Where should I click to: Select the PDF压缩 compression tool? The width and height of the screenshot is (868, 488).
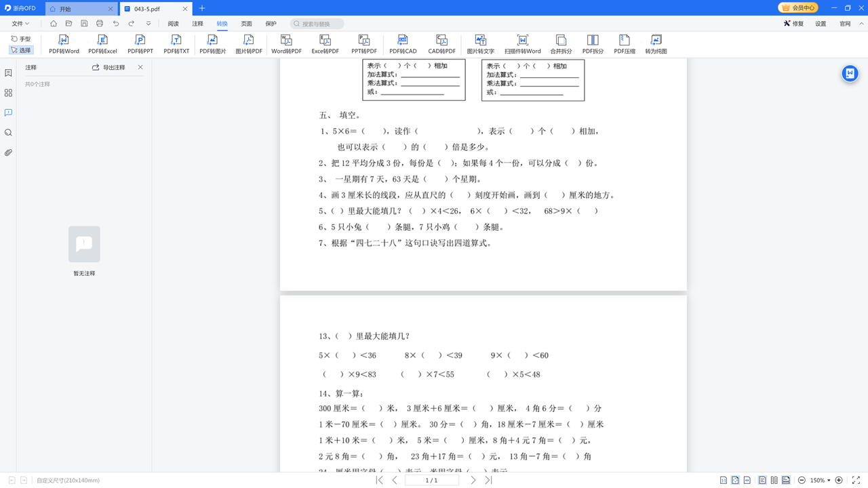pyautogui.click(x=624, y=44)
